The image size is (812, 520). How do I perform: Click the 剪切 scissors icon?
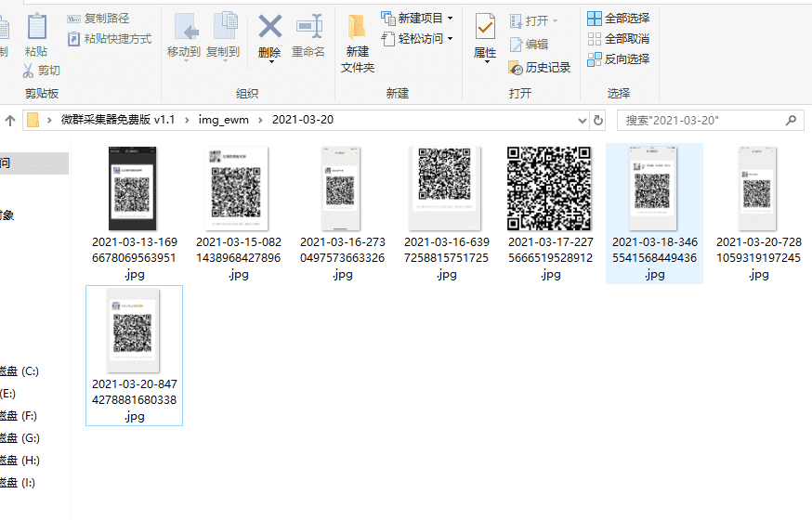(x=29, y=71)
